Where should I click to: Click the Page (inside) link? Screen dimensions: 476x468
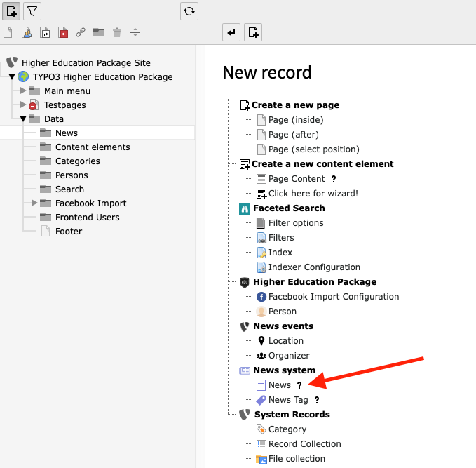[x=295, y=120]
